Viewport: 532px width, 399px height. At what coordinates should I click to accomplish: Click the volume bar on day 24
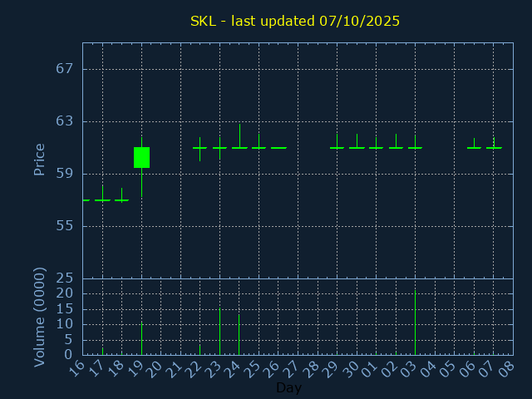coord(239,335)
